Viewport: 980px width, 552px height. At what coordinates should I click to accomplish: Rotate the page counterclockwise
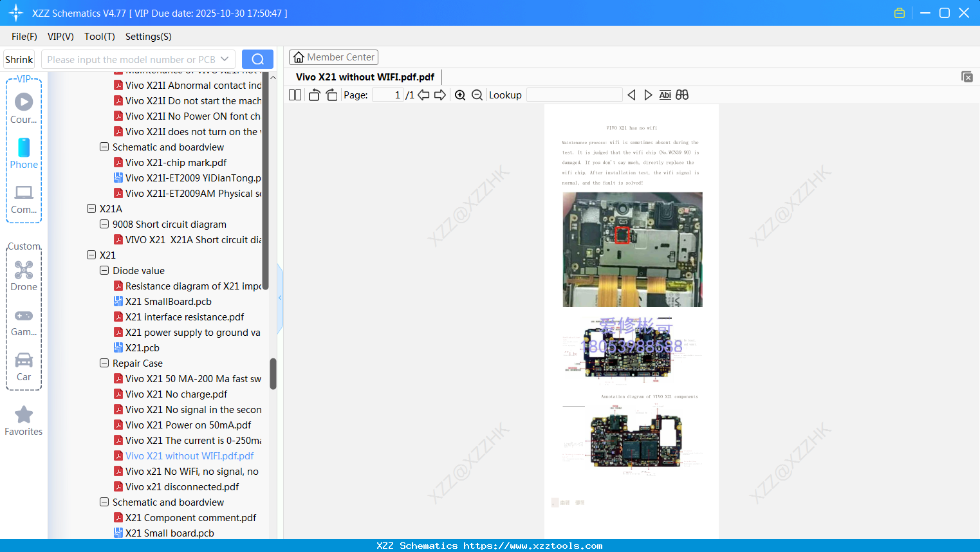coord(314,95)
